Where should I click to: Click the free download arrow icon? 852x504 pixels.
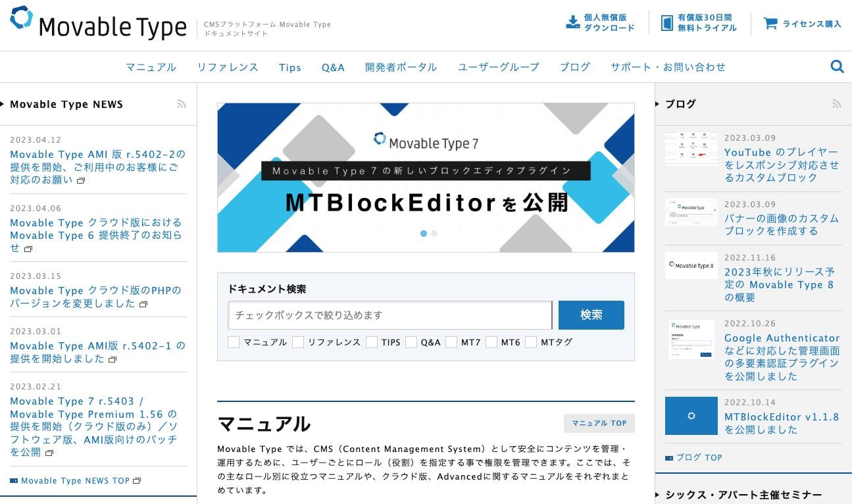[x=572, y=22]
